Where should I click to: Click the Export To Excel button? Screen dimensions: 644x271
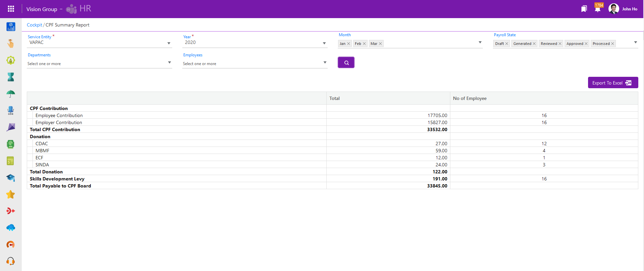tap(613, 83)
